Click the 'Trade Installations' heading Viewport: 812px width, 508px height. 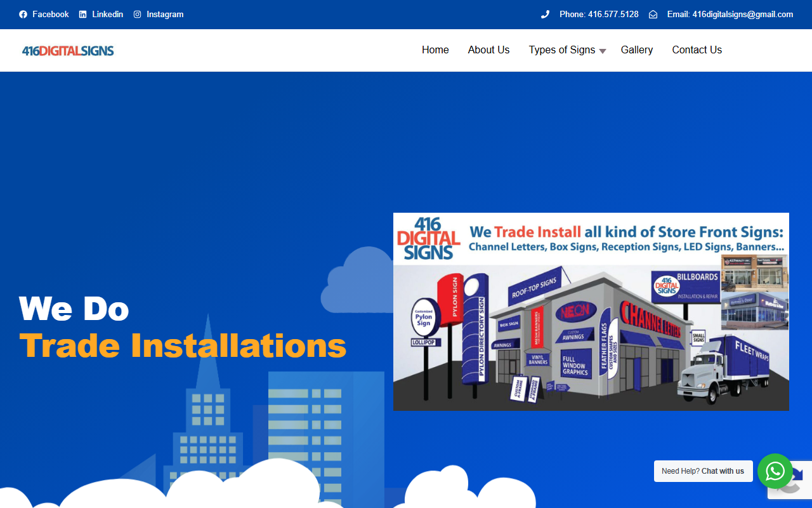[x=183, y=346]
